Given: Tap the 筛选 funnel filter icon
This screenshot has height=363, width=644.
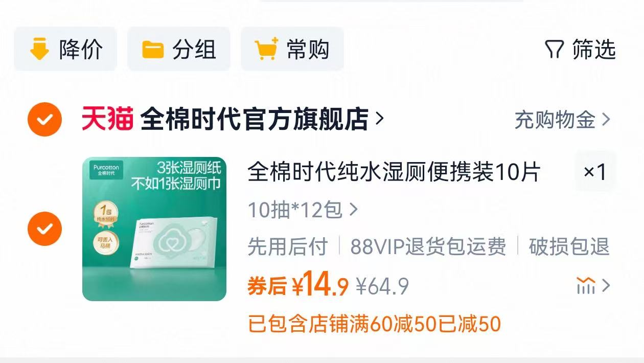Looking at the screenshot, I should pyautogui.click(x=554, y=50).
